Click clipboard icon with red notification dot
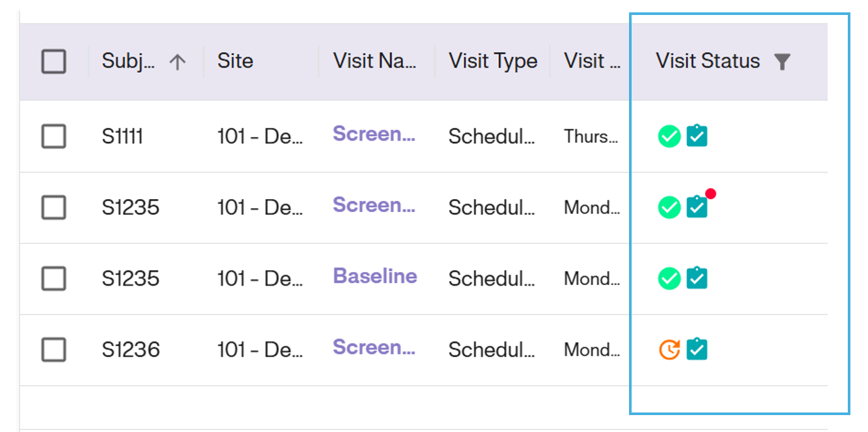 tap(697, 207)
